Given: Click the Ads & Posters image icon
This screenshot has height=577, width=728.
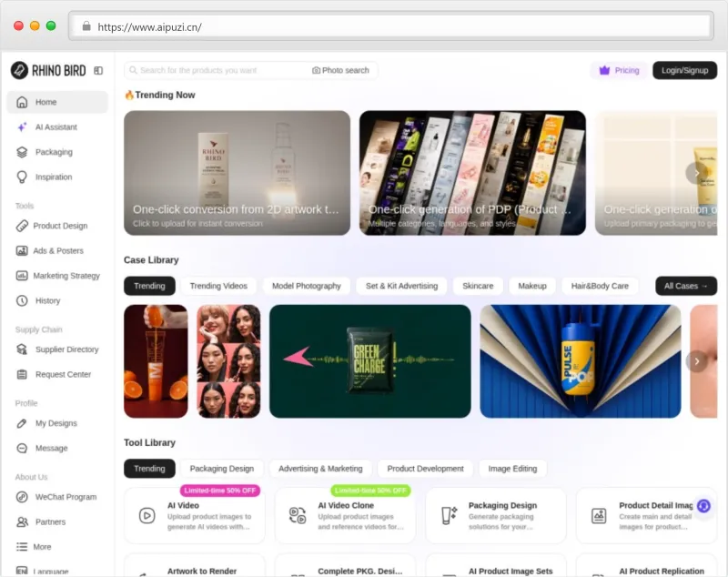Looking at the screenshot, I should coord(22,250).
